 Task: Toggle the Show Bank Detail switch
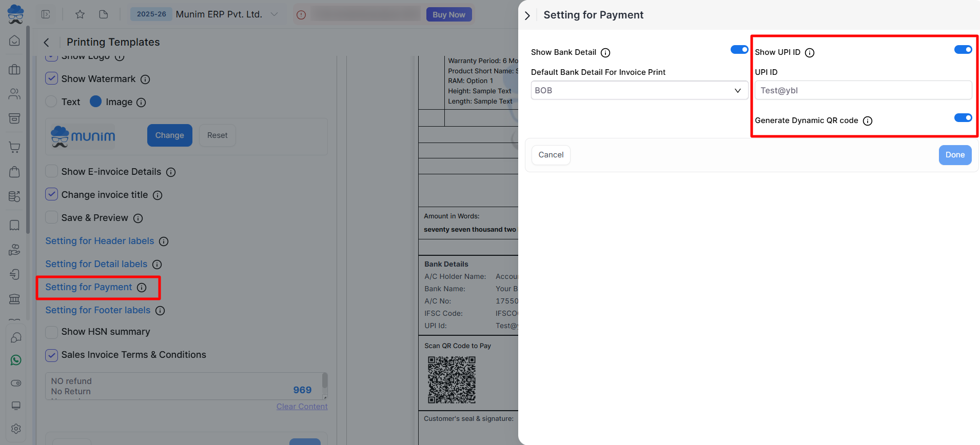coord(739,50)
